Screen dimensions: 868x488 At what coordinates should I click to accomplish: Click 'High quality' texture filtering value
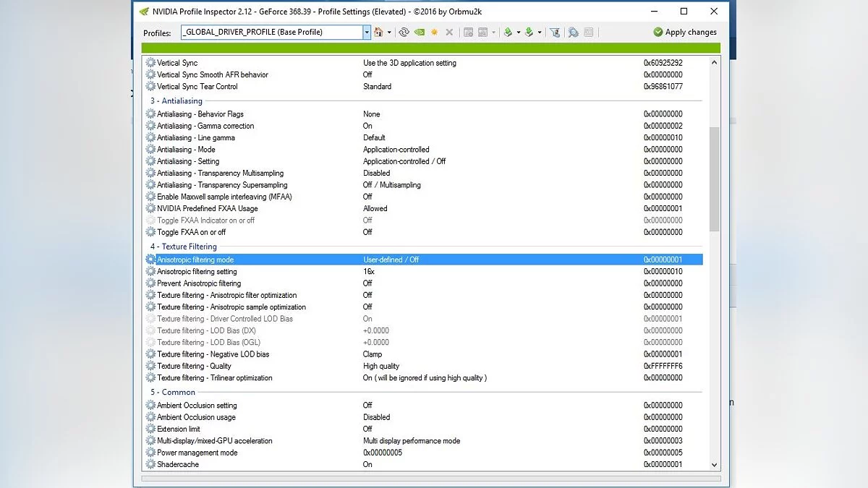(x=381, y=366)
